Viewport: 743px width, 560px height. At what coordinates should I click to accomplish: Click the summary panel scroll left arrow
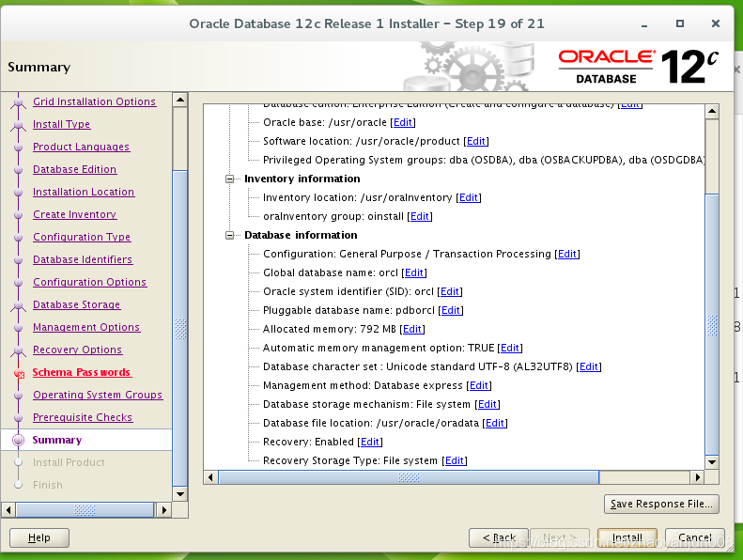point(210,477)
